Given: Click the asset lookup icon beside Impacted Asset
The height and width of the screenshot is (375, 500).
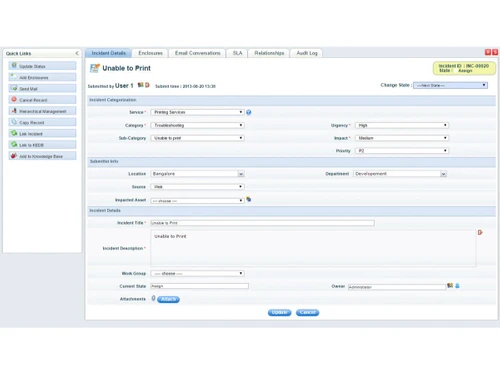Looking at the screenshot, I should [249, 199].
